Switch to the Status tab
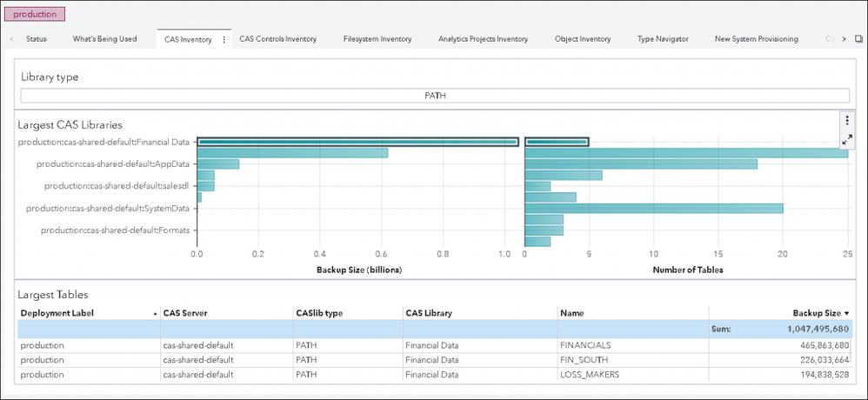The height and width of the screenshot is (400, 868). 37,39
